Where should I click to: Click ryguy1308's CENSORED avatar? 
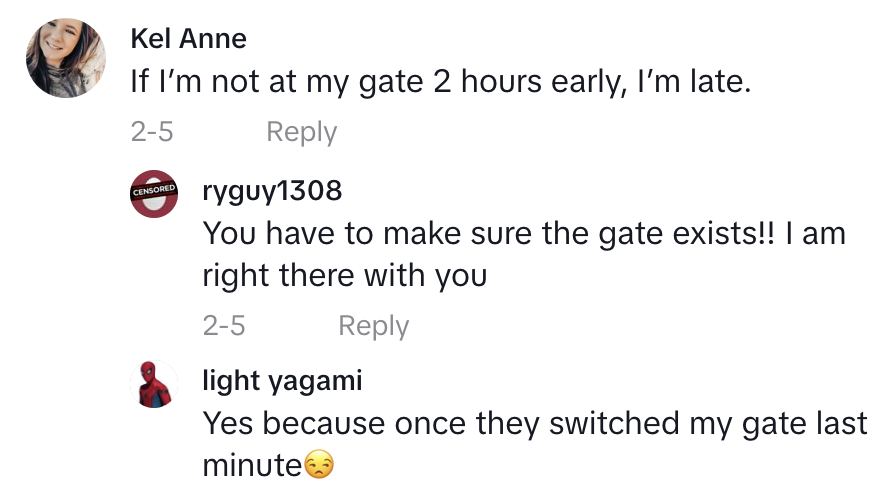pyautogui.click(x=154, y=194)
